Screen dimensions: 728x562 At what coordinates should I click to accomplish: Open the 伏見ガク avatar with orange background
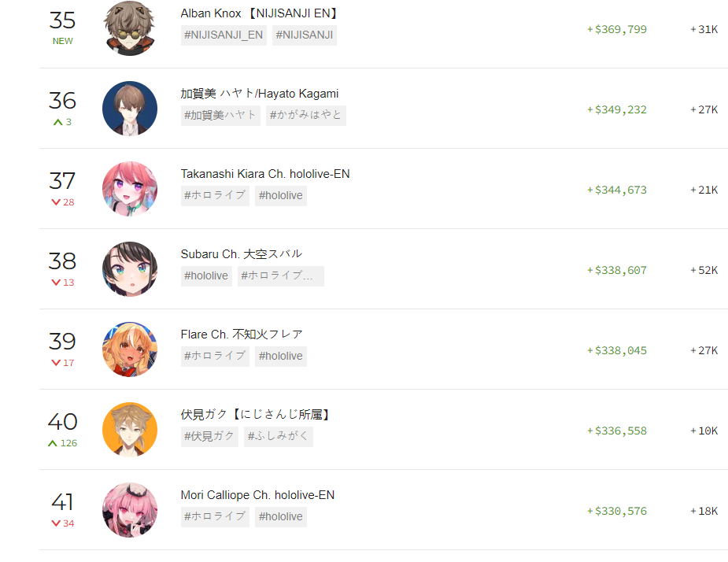click(x=130, y=430)
